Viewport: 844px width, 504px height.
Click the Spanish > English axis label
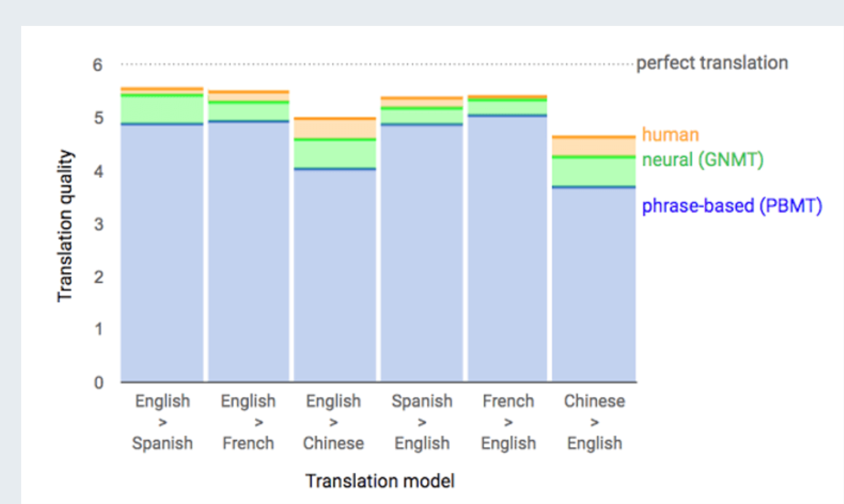422,422
